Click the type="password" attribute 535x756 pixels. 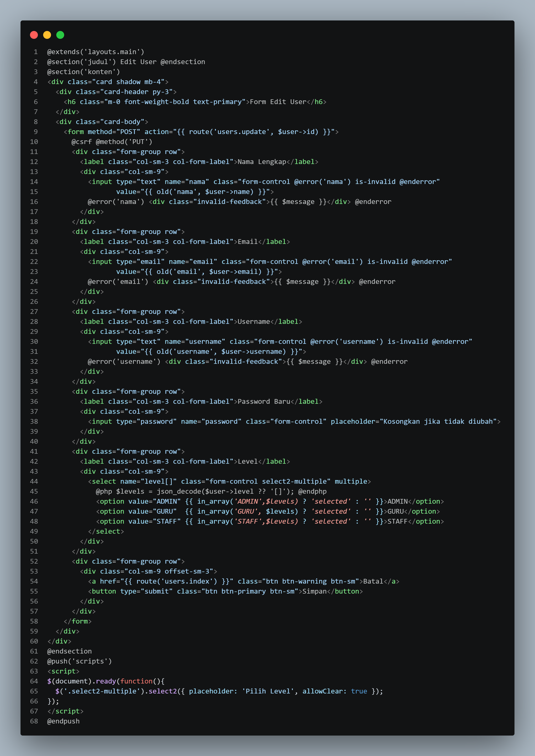click(x=146, y=421)
